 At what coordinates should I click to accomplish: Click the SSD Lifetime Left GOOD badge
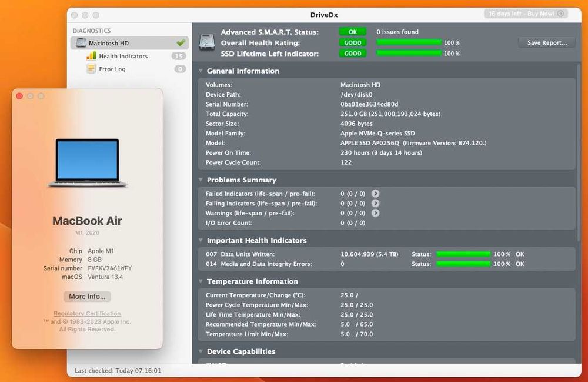pyautogui.click(x=352, y=54)
